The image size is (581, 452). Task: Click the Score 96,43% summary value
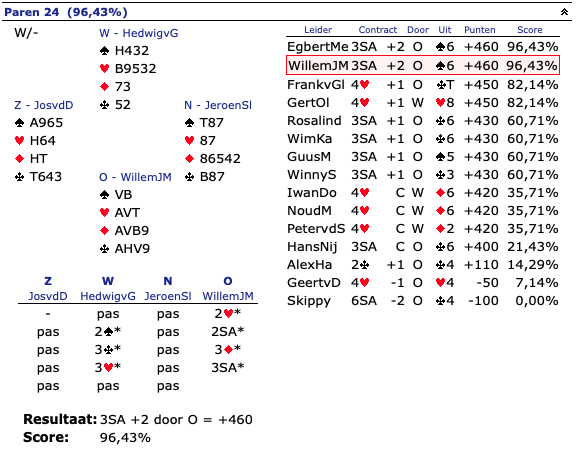coord(125,438)
